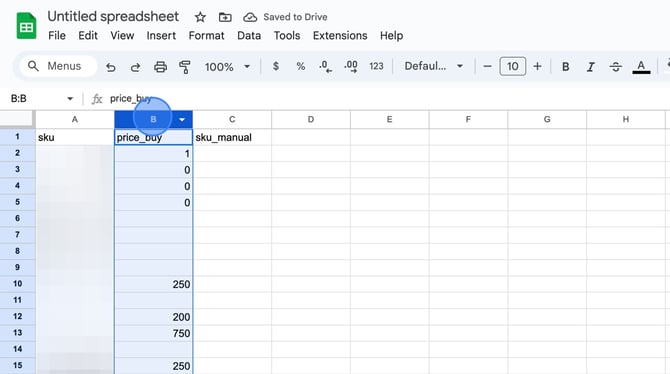Select the cell with value 750
This screenshot has width=670, height=374.
(153, 333)
